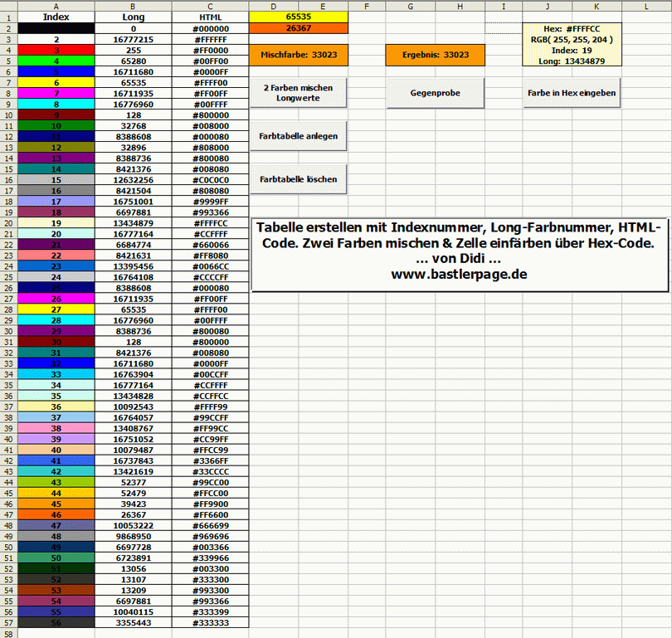Viewport: 672px width, 638px height.
Task: Click the "2 Farben mischen Longwerte" button
Action: 299,93
